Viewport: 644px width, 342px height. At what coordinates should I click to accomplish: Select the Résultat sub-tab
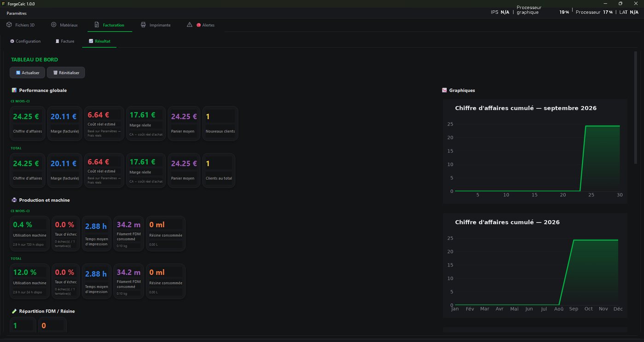pos(99,41)
